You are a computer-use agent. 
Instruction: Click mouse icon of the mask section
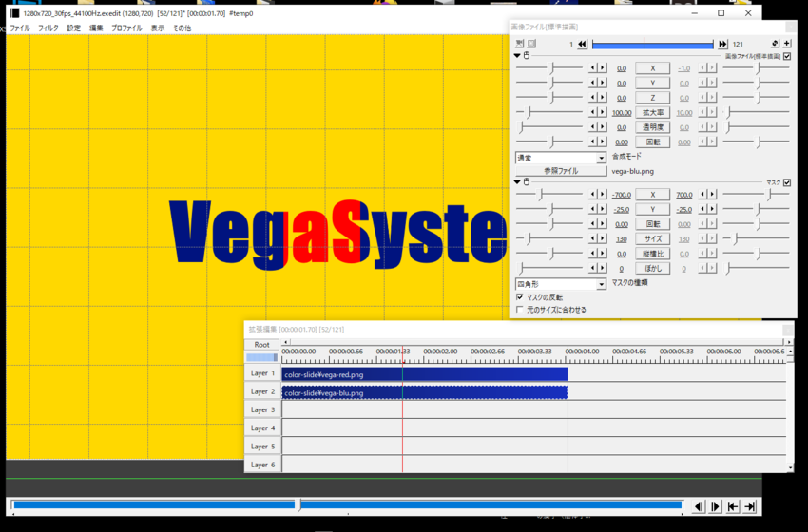pos(526,181)
